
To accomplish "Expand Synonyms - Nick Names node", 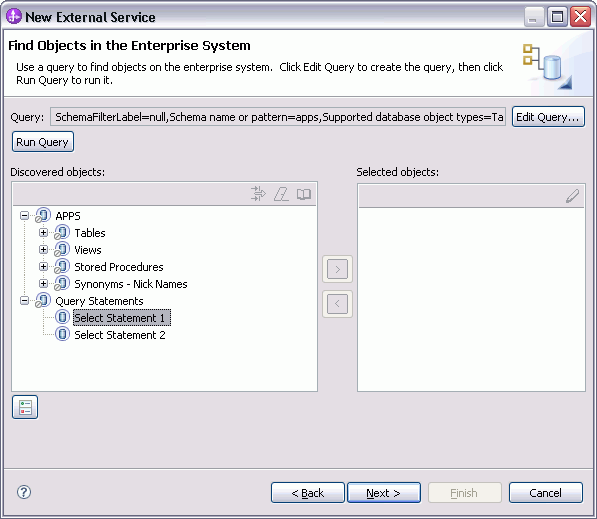I will [x=43, y=284].
